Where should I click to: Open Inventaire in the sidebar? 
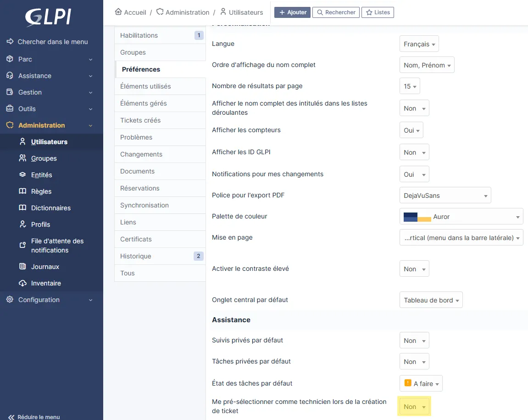46,283
